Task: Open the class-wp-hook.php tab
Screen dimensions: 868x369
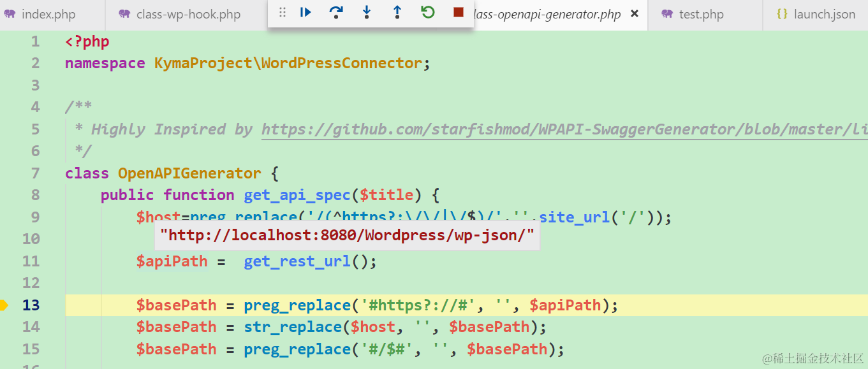Action: pyautogui.click(x=187, y=15)
